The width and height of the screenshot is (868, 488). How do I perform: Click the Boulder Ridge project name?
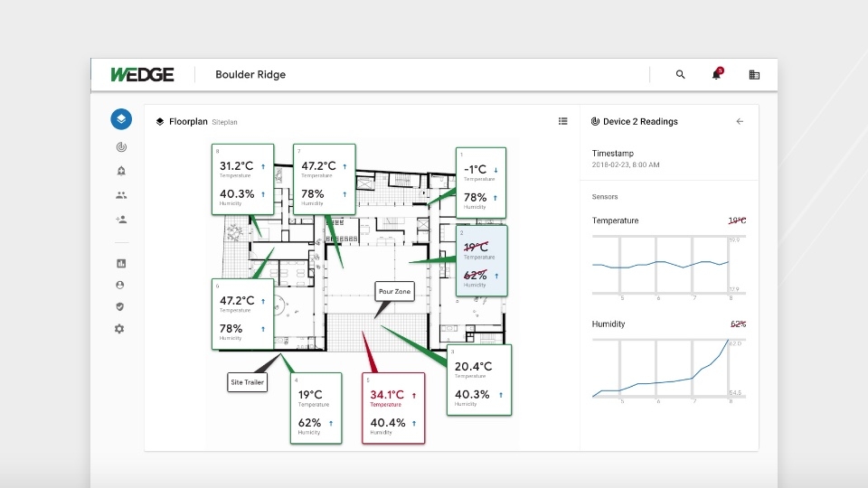250,75
